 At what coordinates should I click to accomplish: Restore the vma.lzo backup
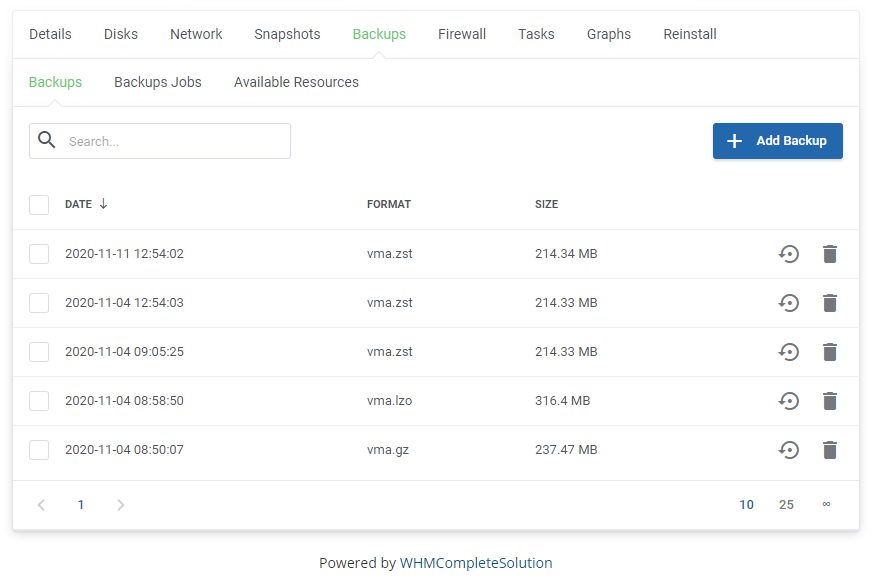tap(789, 401)
